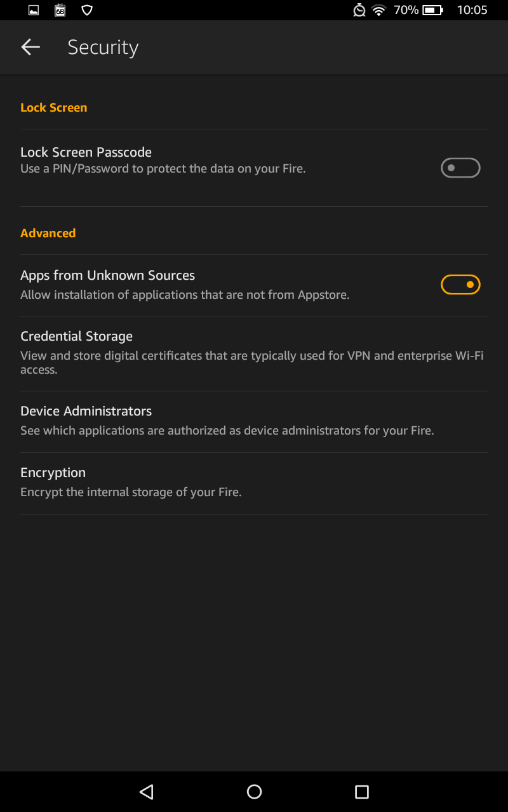The image size is (508, 812).
Task: Tap the Security page title
Action: tap(103, 47)
